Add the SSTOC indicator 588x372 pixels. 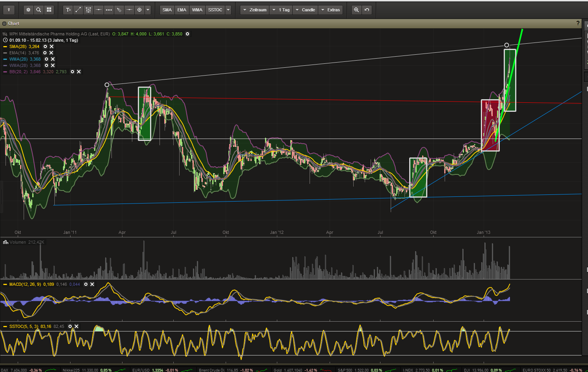[215, 10]
